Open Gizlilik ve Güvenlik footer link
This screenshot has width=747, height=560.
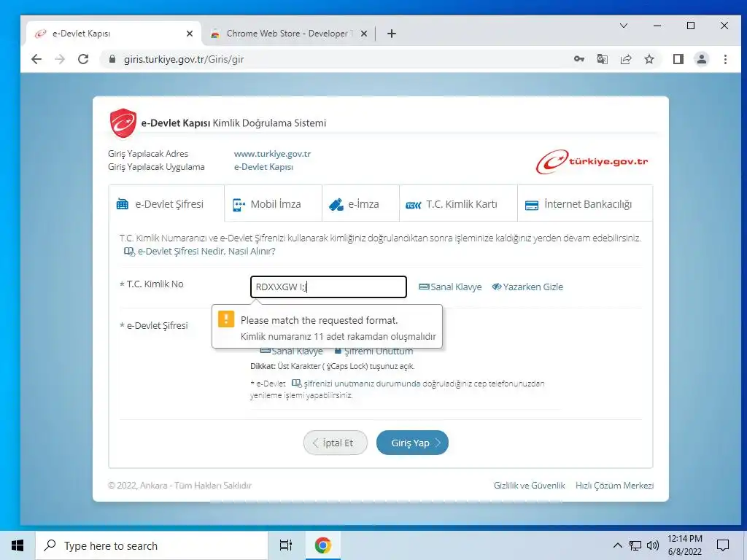(530, 485)
